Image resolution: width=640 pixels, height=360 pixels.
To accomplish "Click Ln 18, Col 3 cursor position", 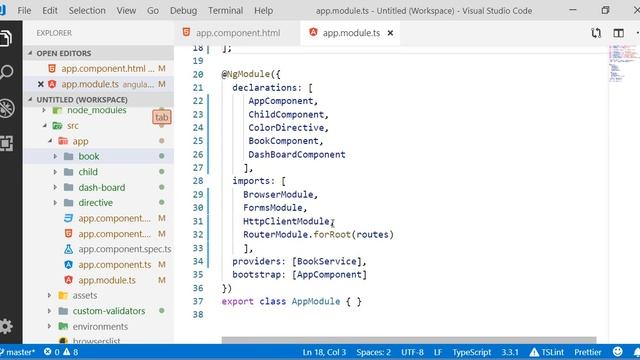I will [x=324, y=352].
